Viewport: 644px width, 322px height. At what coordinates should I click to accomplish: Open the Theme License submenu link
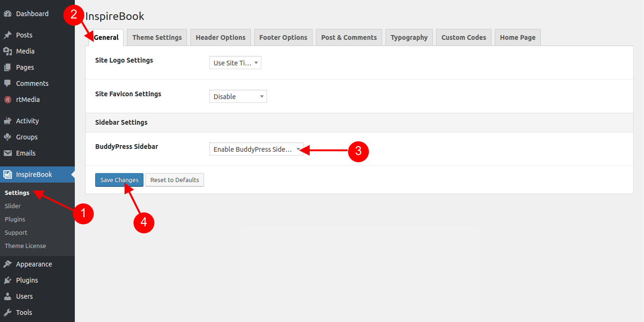(x=26, y=246)
